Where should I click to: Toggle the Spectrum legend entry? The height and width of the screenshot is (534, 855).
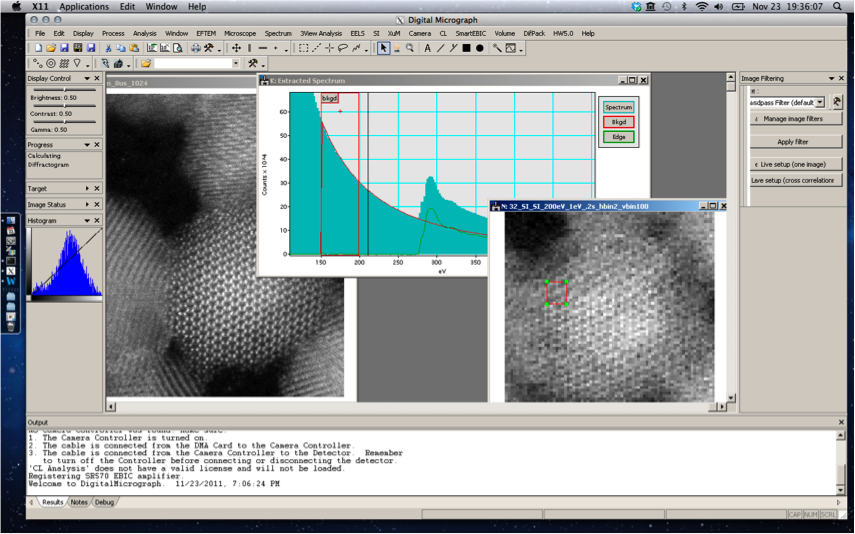618,107
